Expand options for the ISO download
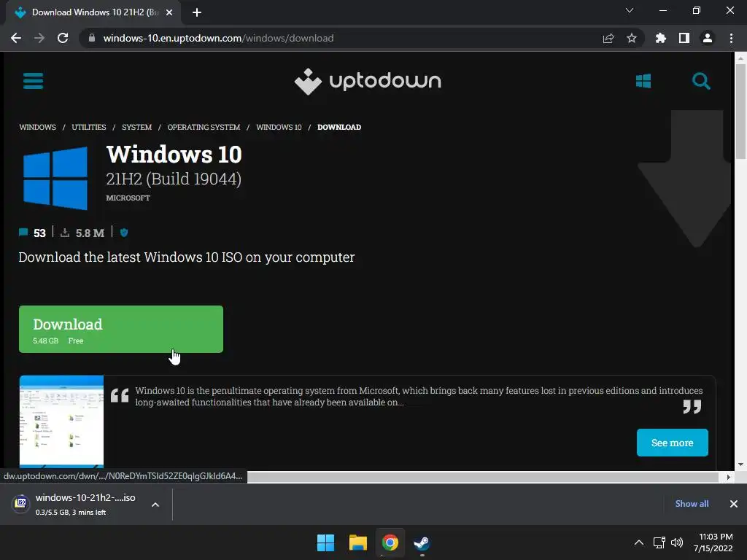The height and width of the screenshot is (560, 747). pyautogui.click(x=155, y=505)
